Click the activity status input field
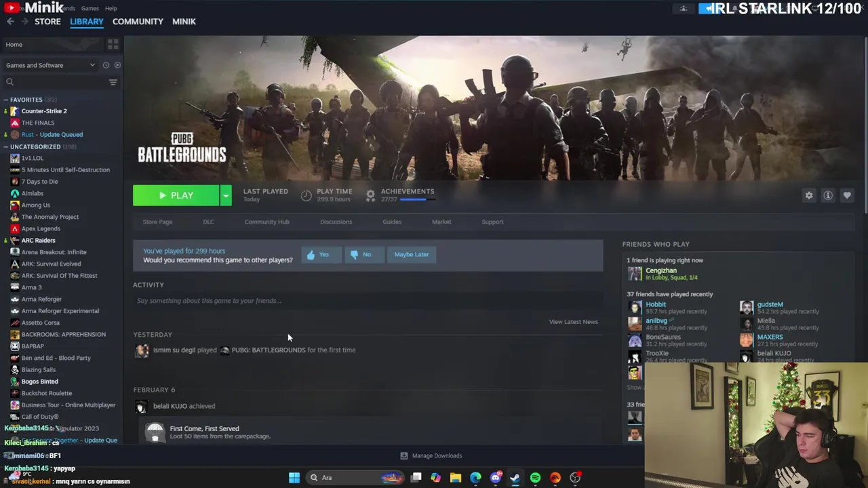Image resolution: width=868 pixels, height=488 pixels. (368, 301)
